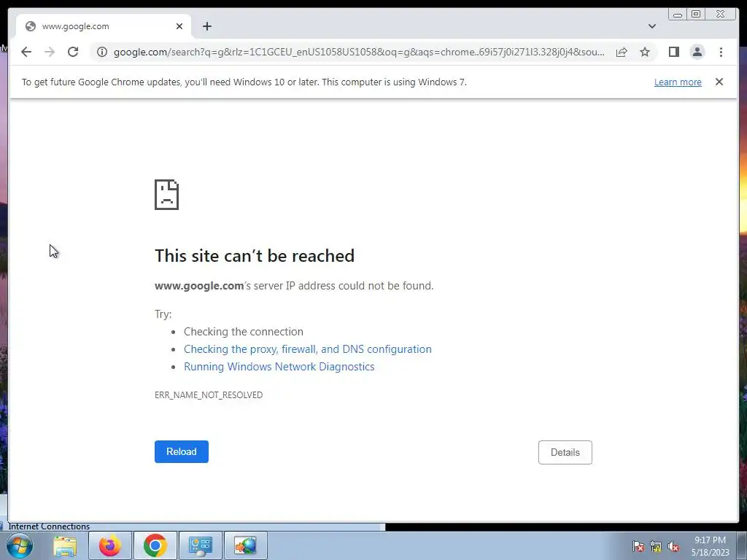Select Chrome in the taskbar

155,545
